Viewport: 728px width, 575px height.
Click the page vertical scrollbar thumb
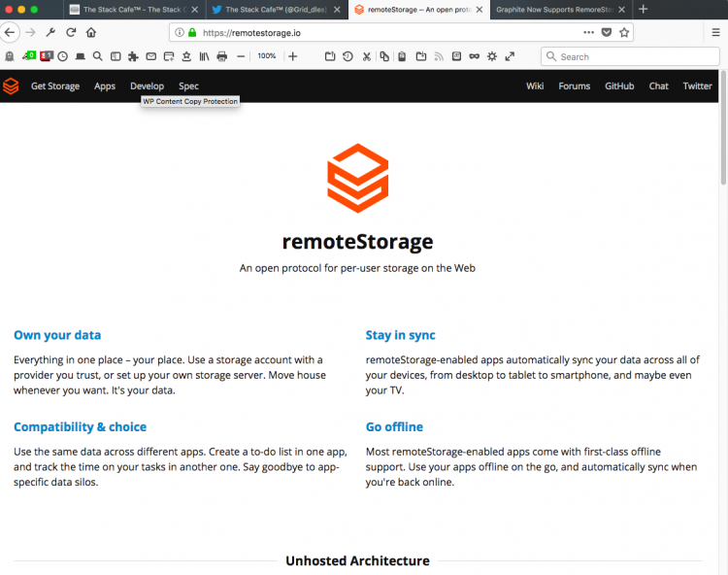723,128
